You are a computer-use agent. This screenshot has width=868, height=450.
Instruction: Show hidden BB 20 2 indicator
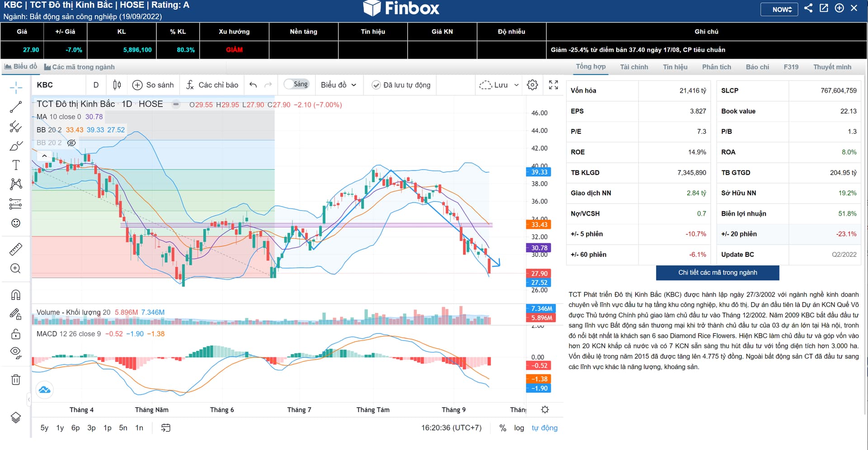71,143
